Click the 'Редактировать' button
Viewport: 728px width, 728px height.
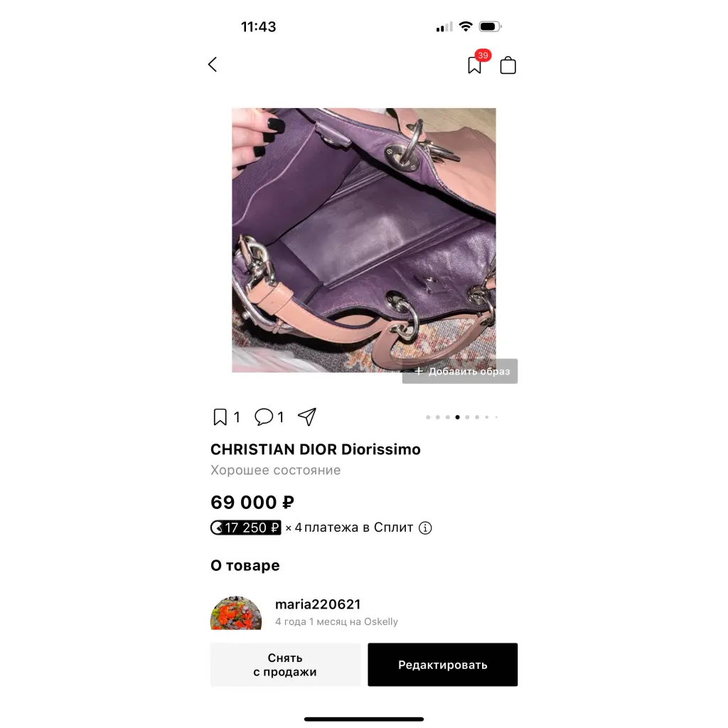[x=442, y=665]
